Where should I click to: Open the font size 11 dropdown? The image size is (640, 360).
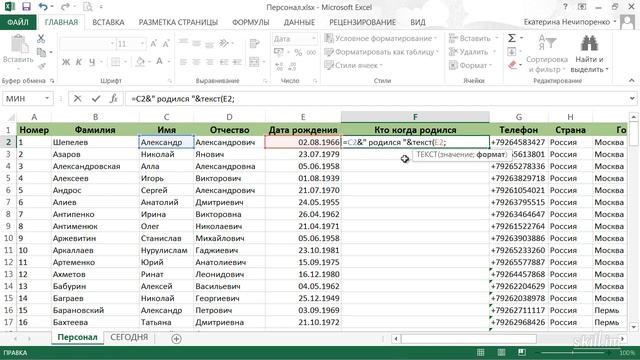click(142, 44)
